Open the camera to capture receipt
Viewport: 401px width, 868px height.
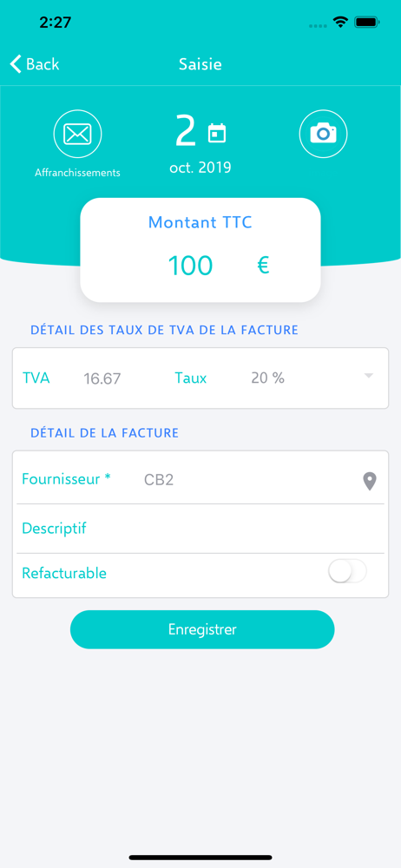(x=323, y=134)
